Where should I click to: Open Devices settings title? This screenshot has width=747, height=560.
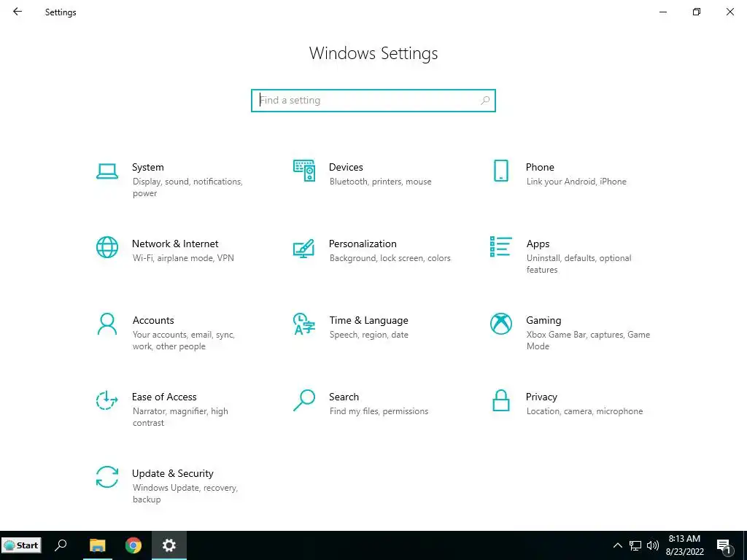coord(346,167)
